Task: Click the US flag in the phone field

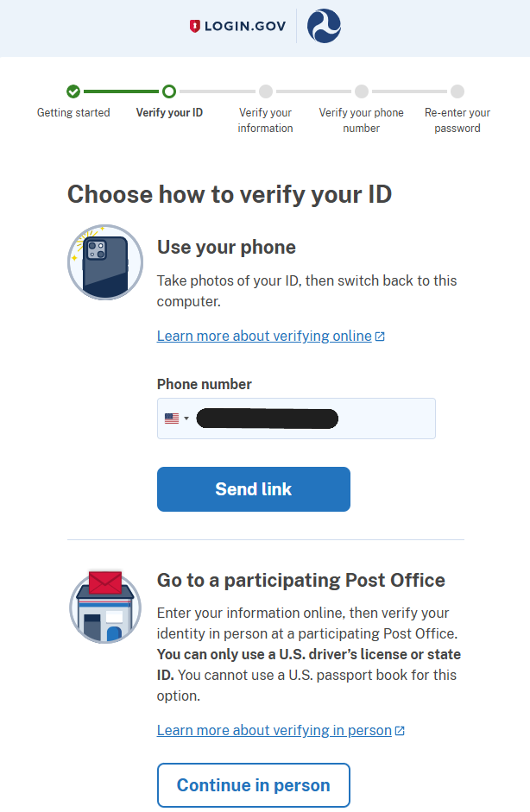Action: (170, 418)
